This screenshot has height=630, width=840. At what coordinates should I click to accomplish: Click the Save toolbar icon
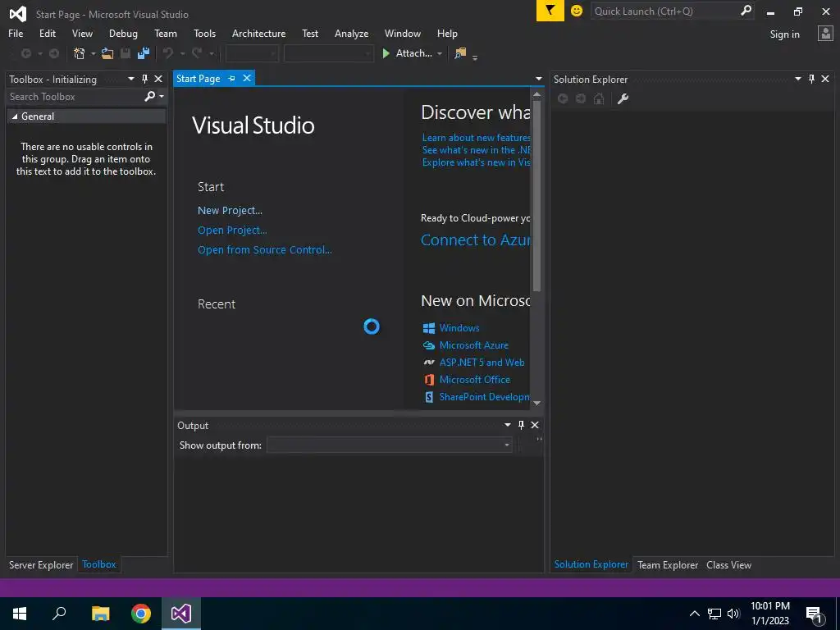click(x=126, y=53)
